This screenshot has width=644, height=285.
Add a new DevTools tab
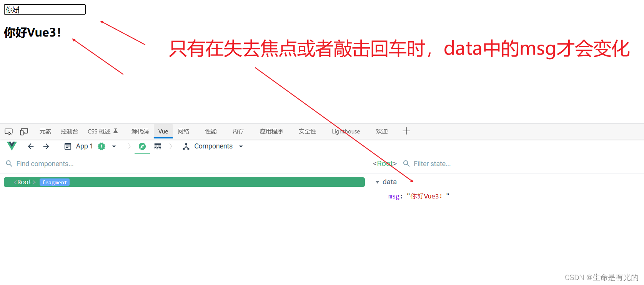point(406,131)
